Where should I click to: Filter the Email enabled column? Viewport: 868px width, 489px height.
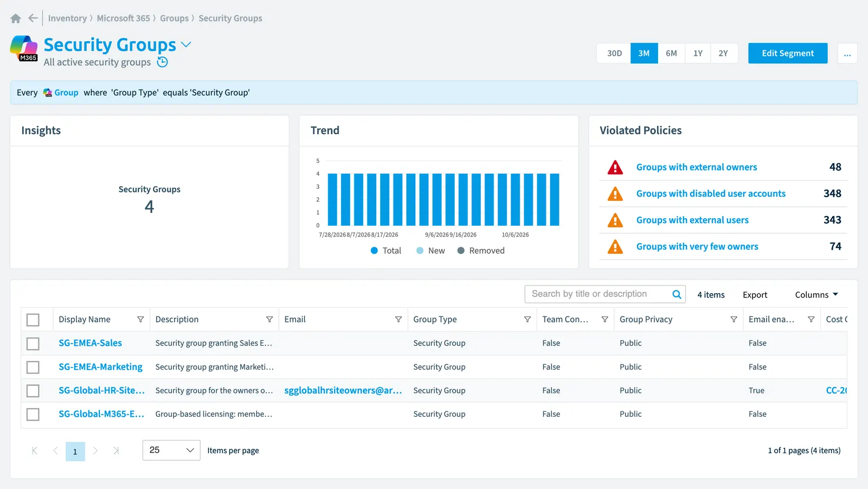tap(811, 320)
